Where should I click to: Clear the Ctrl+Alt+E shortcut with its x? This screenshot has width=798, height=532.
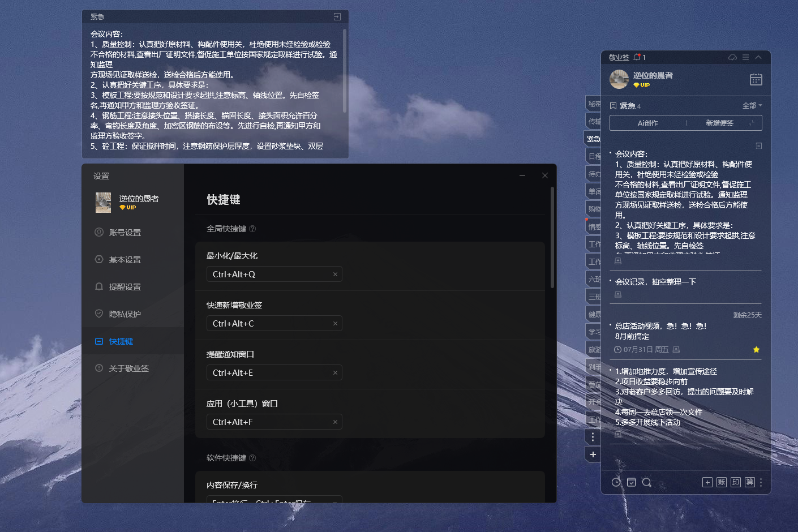[335, 373]
